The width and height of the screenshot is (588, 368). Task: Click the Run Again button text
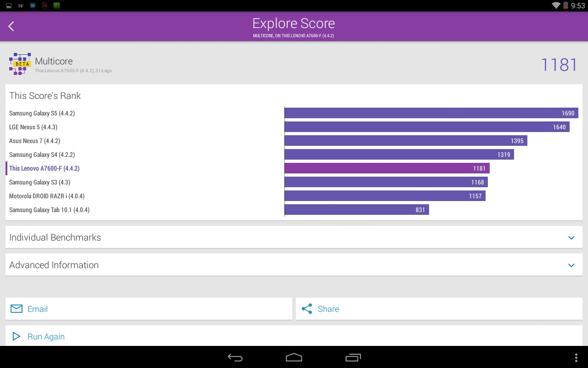click(x=46, y=337)
